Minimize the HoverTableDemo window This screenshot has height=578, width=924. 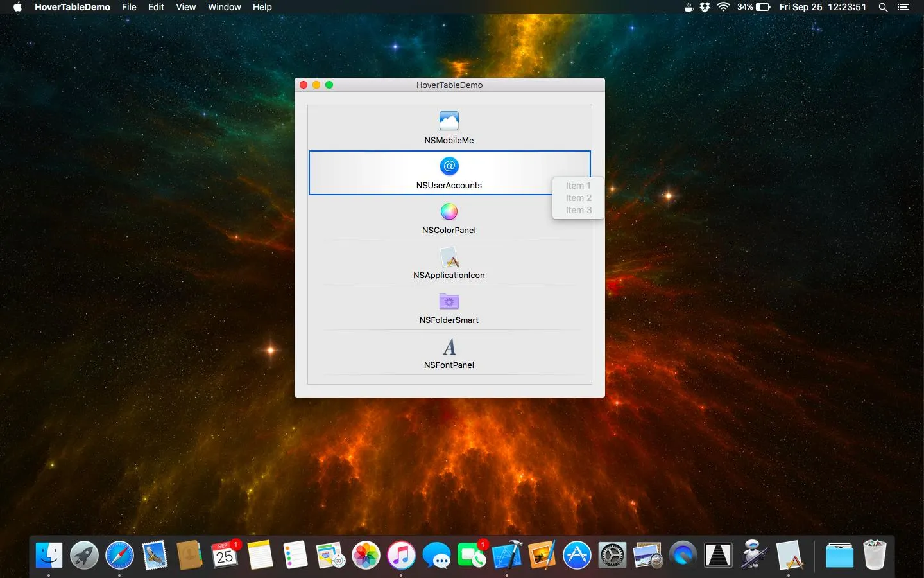pos(316,85)
